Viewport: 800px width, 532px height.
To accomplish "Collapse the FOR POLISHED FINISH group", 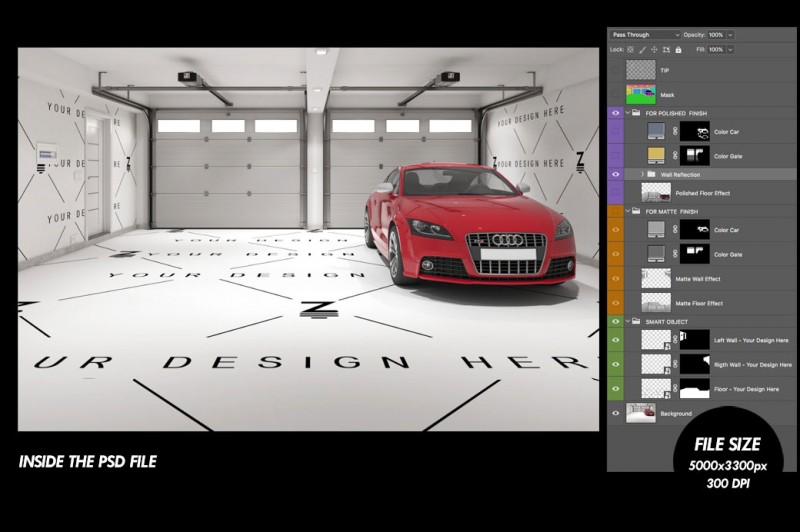I will (x=628, y=113).
